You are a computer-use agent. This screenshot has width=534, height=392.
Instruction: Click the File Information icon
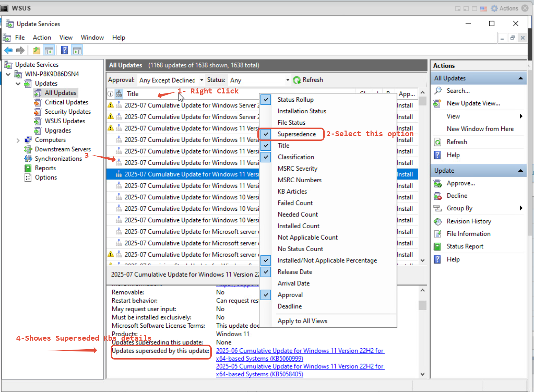click(x=438, y=234)
